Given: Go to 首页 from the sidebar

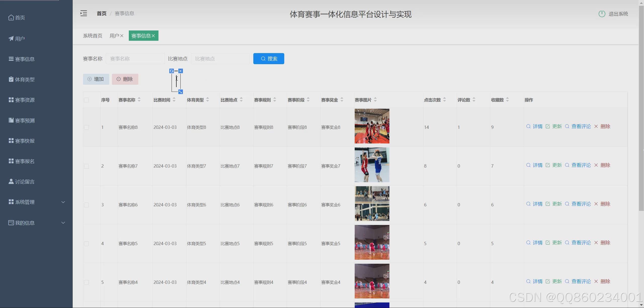Looking at the screenshot, I should 20,18.
